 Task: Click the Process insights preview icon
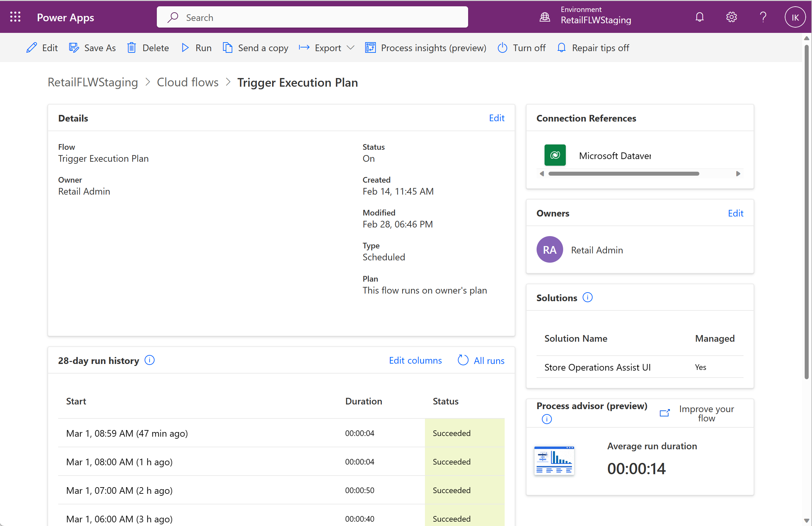(369, 47)
